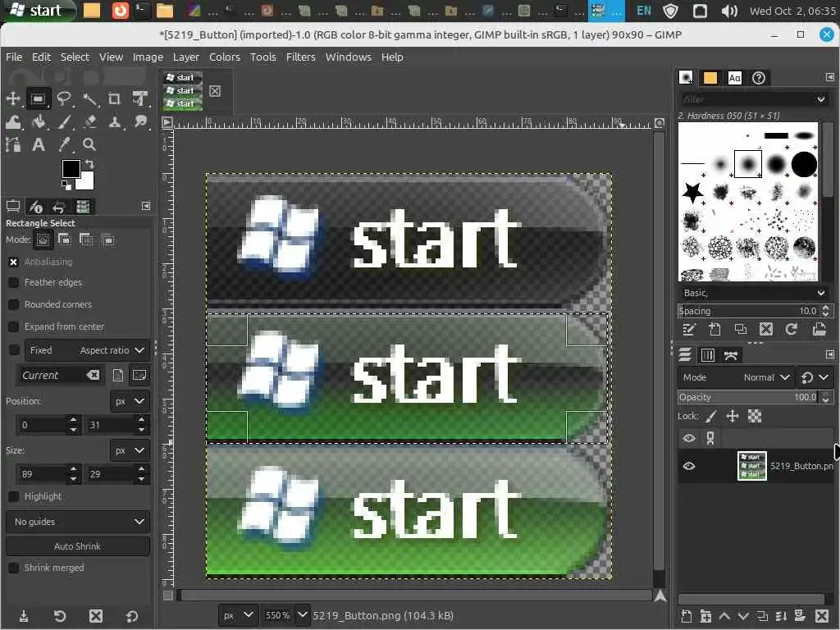Enable Feather edges option
Viewport: 840px width, 630px height.
coord(13,282)
